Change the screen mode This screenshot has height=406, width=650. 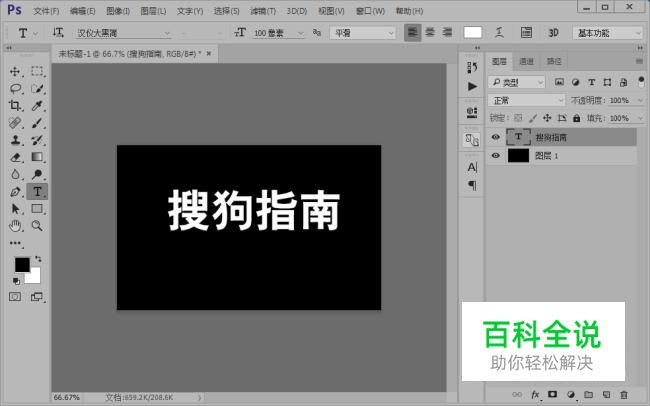37,297
